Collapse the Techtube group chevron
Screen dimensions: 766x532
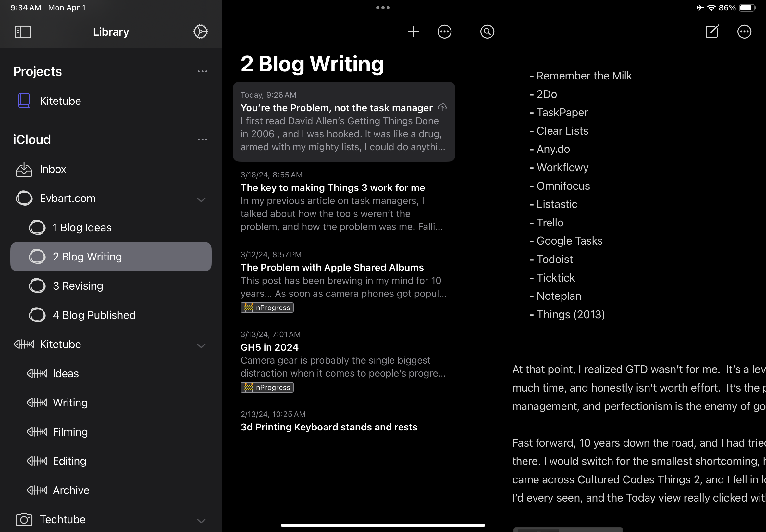201,521
